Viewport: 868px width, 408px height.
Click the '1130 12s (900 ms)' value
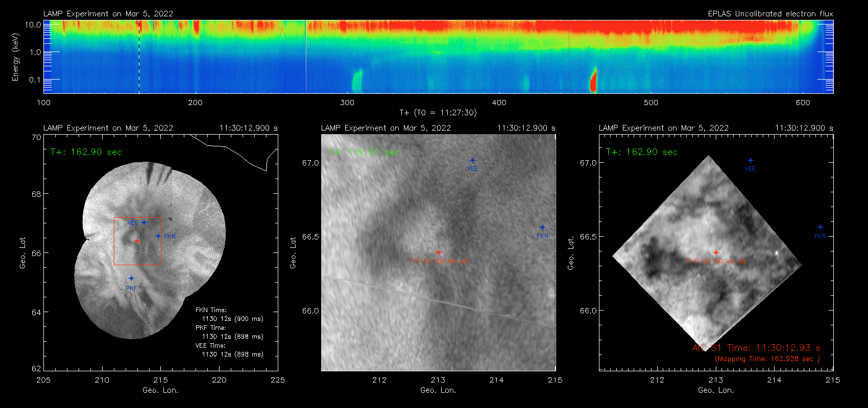point(233,319)
